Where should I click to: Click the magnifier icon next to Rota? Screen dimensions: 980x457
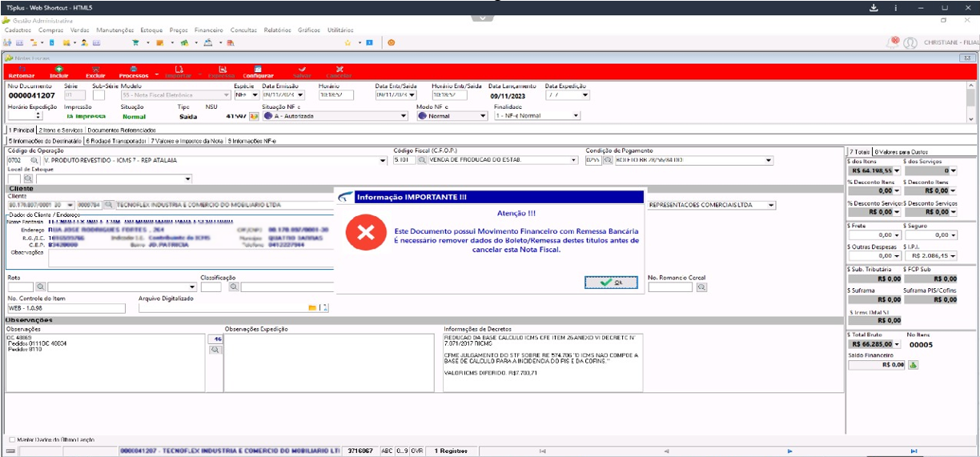[40, 287]
